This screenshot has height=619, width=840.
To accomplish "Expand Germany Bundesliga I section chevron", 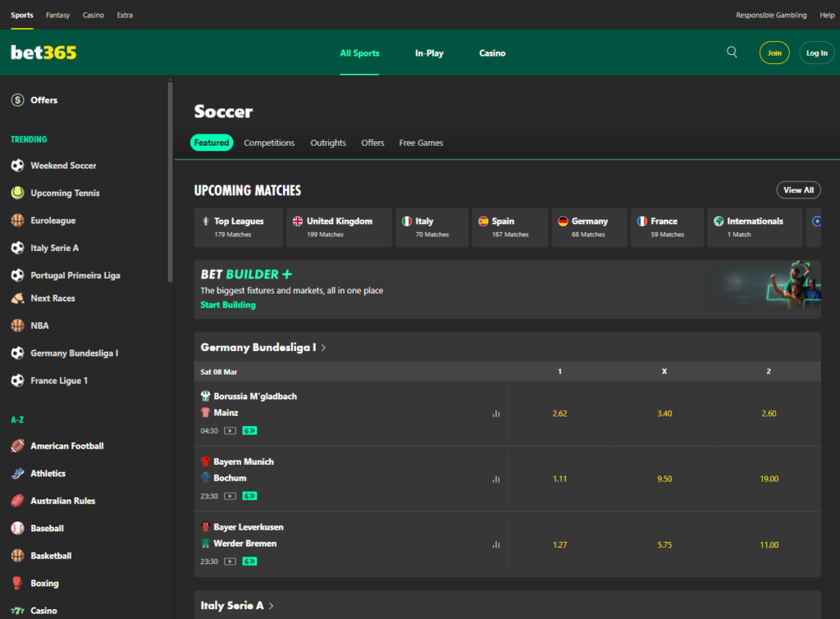I will tap(324, 348).
